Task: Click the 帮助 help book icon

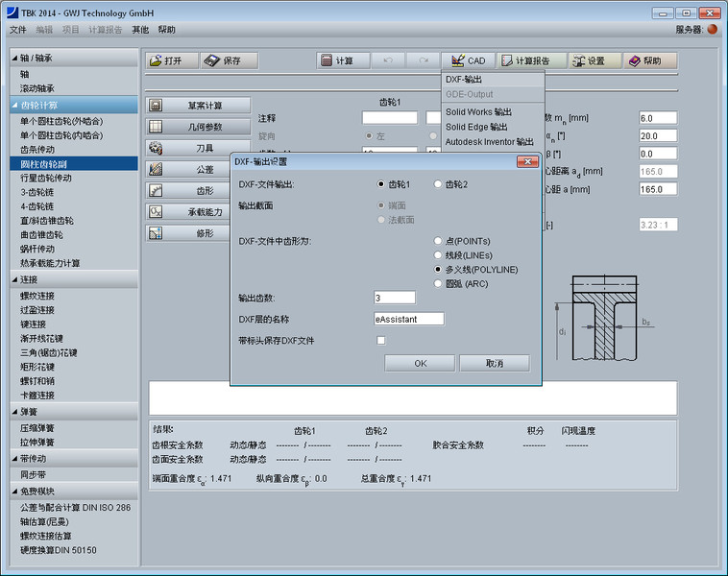Action: (x=634, y=60)
